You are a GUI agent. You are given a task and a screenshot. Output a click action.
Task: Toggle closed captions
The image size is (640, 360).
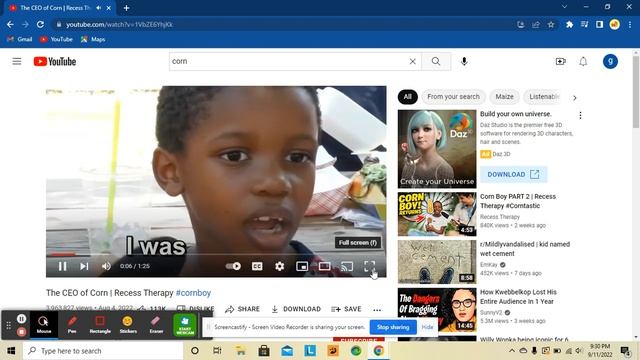(257, 266)
